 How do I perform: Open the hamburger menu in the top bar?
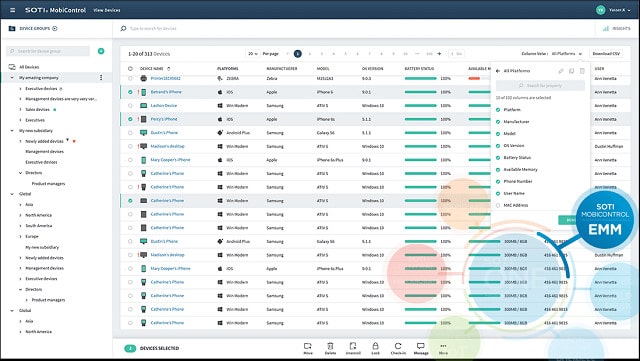pyautogui.click(x=12, y=10)
